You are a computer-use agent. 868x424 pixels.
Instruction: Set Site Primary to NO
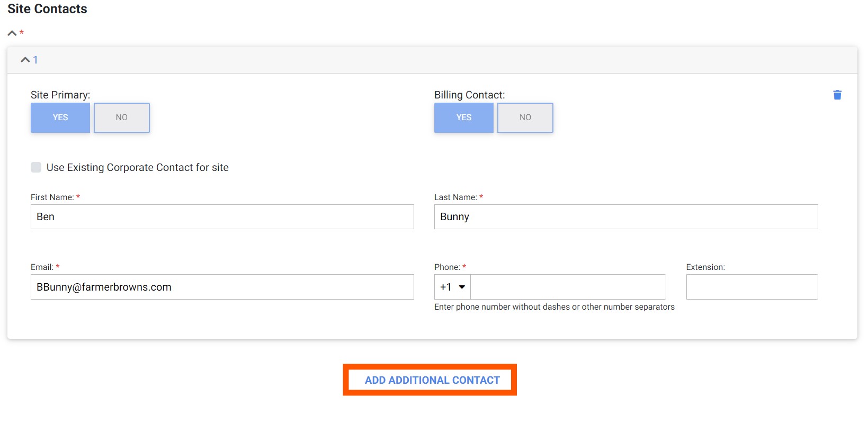click(x=122, y=118)
